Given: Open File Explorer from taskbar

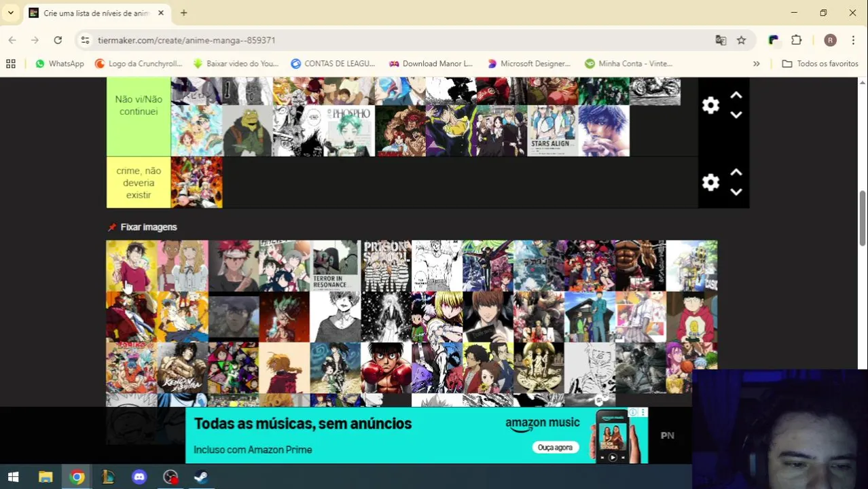Looking at the screenshot, I should [x=46, y=477].
